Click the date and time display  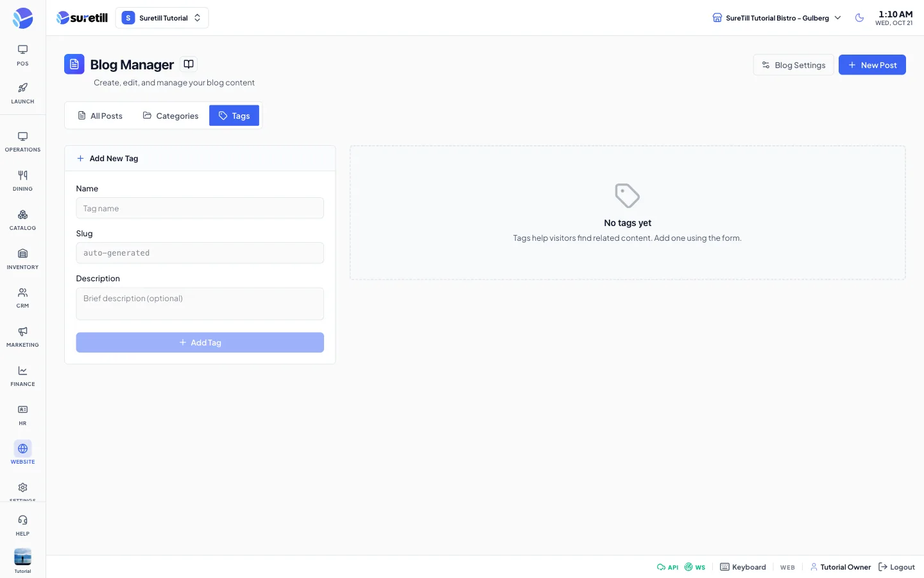click(894, 18)
